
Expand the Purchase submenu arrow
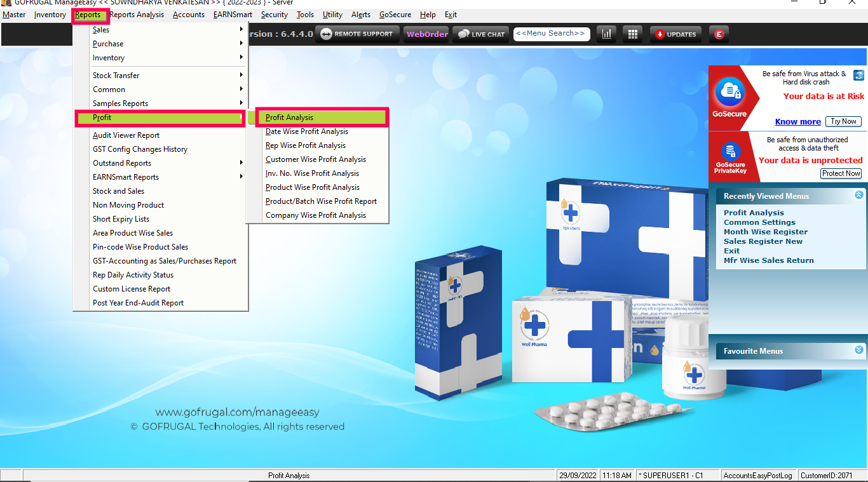click(241, 44)
